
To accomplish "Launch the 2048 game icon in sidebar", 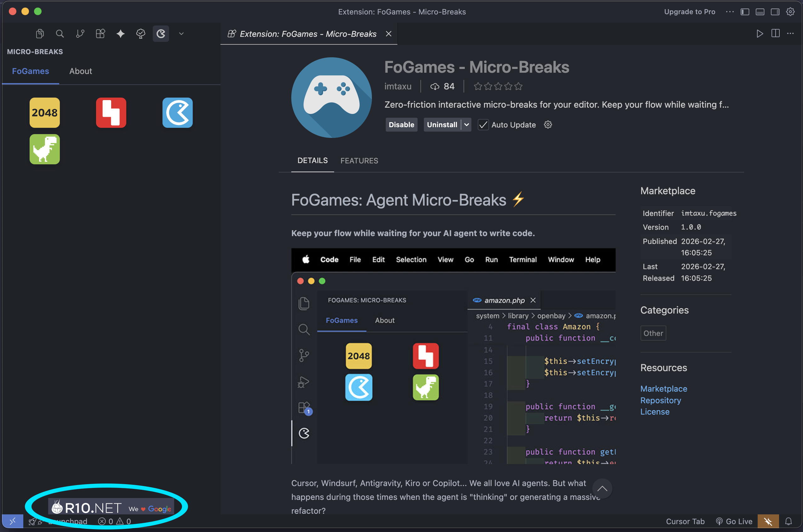I will click(44, 113).
